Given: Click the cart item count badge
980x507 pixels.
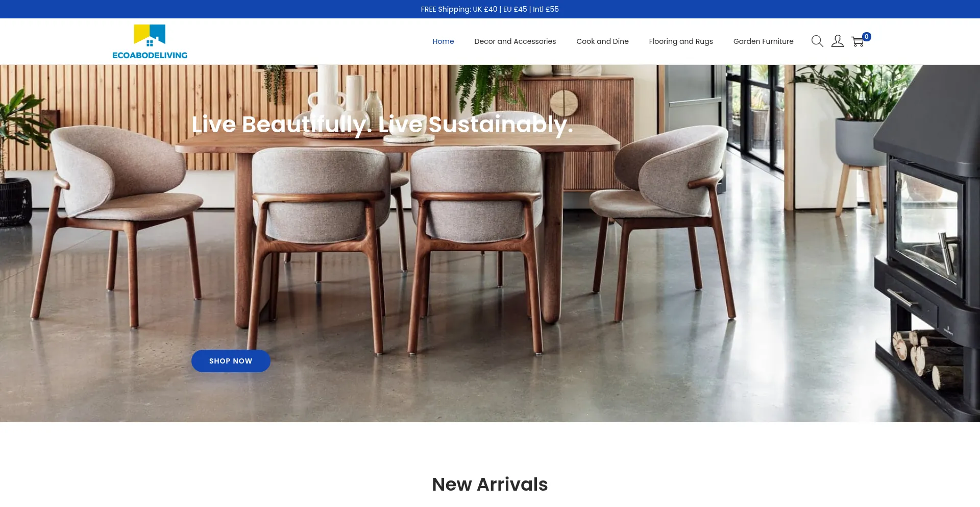Looking at the screenshot, I should (867, 37).
